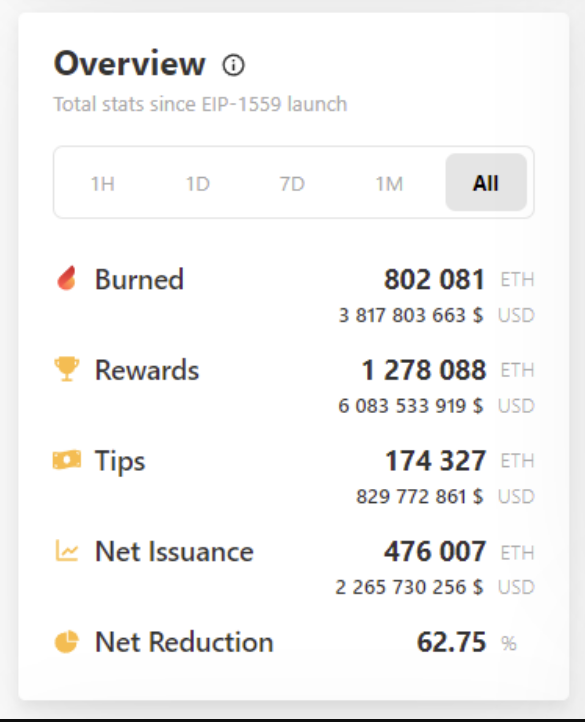Click the Overview heading
Viewport: 585px width, 722px height.
click(129, 63)
